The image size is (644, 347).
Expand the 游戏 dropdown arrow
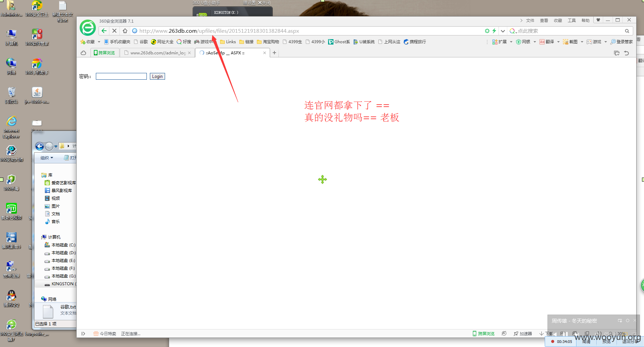click(x=606, y=42)
